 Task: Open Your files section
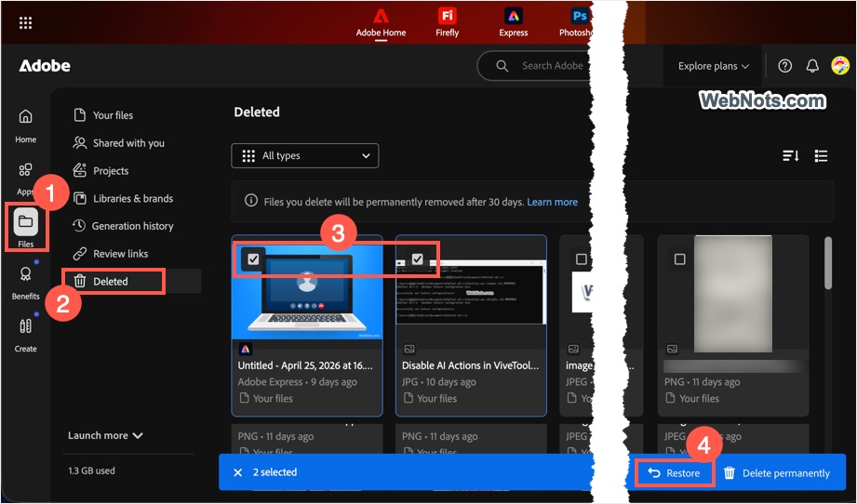[x=103, y=115]
